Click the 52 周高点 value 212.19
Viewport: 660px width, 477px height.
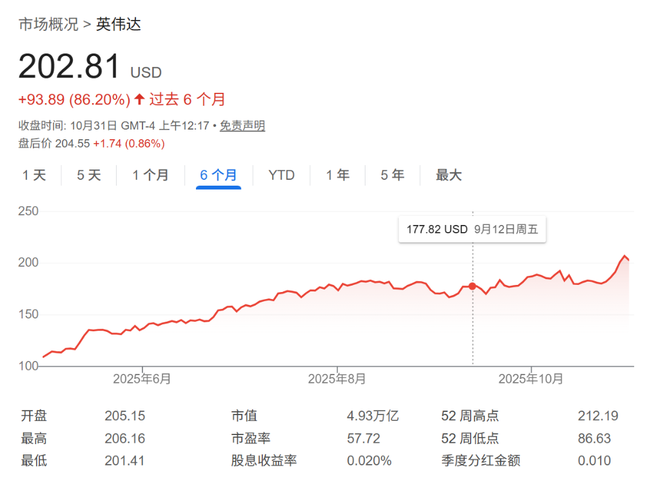click(598, 416)
